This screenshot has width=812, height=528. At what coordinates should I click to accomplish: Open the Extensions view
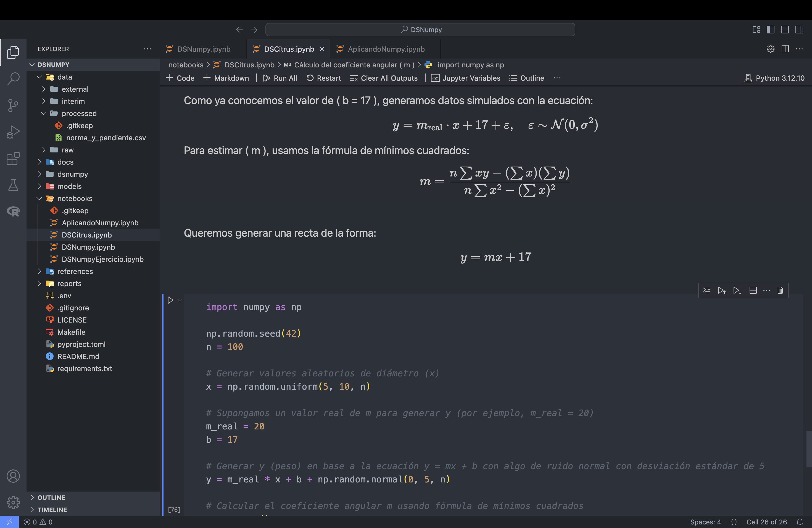coord(13,159)
